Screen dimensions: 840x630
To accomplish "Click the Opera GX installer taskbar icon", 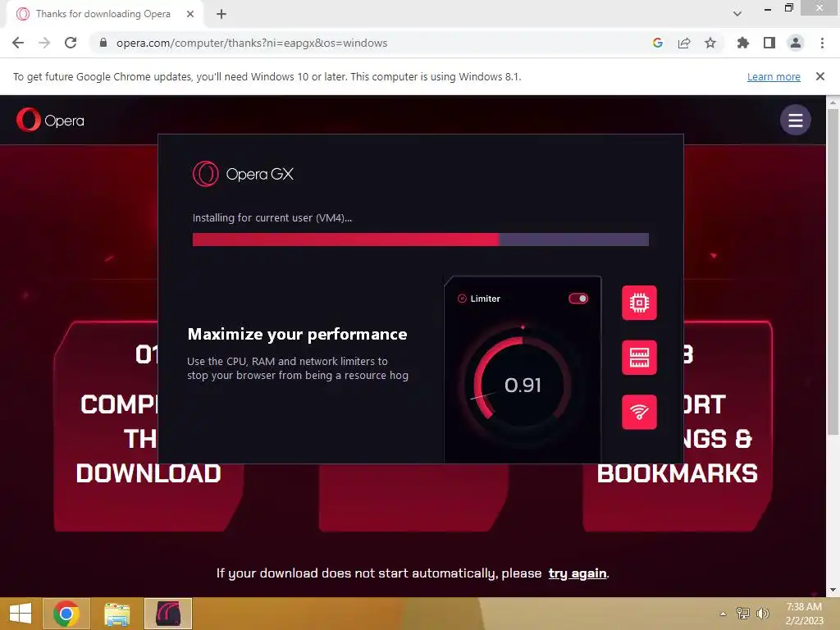I will tap(167, 614).
